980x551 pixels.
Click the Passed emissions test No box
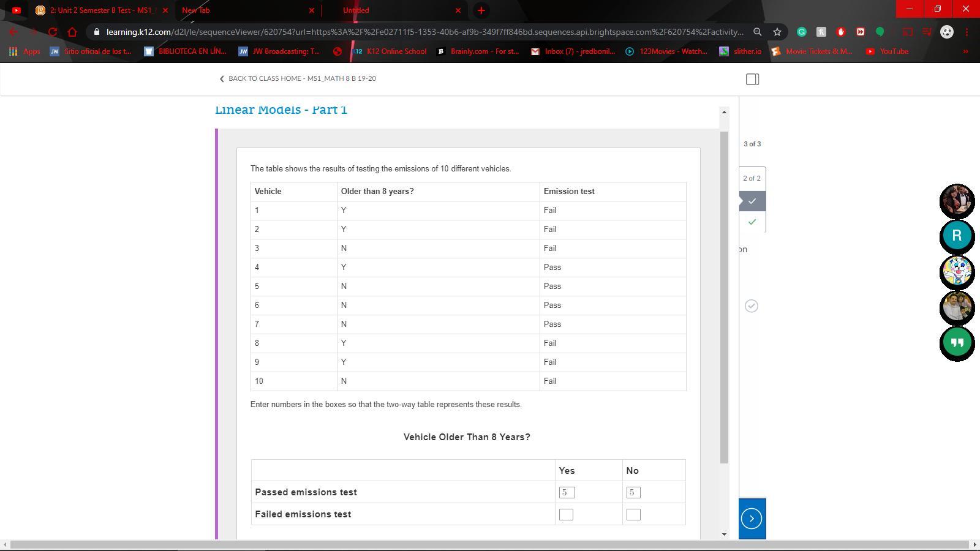click(633, 492)
